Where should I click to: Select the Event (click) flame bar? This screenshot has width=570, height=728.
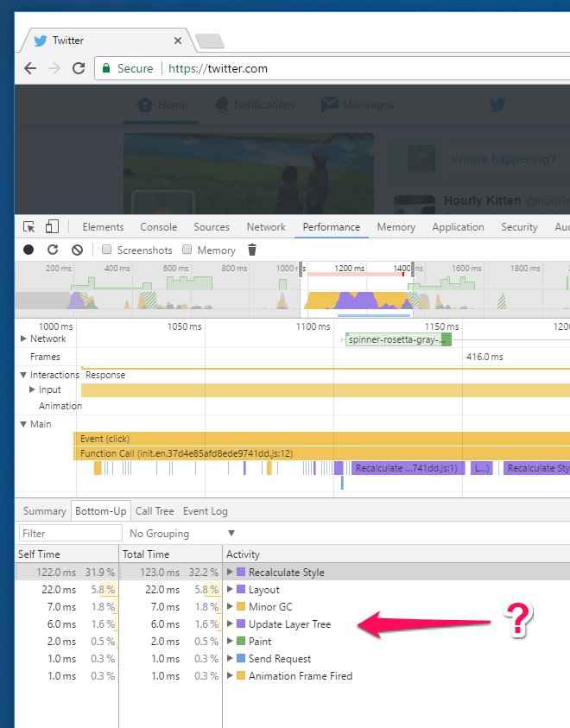pos(321,439)
